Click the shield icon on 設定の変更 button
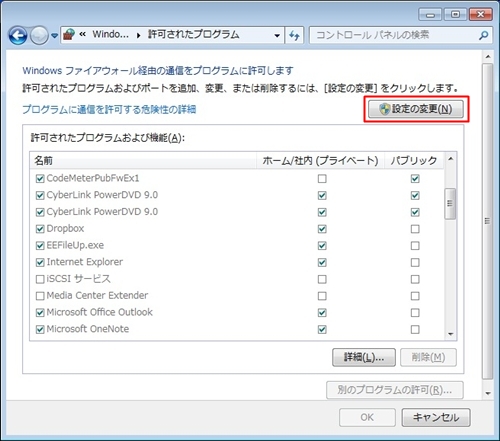The image size is (500, 441). coord(384,109)
